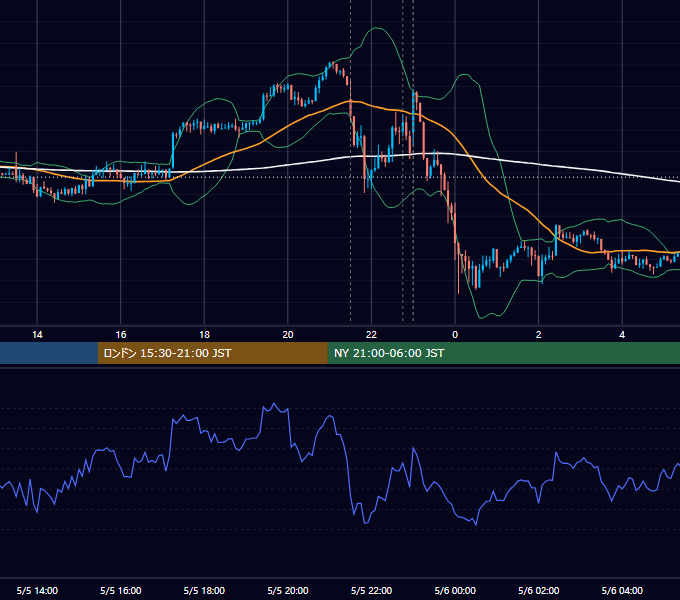Image resolution: width=680 pixels, height=600 pixels.
Task: Click the 5/6 04:00 label on oscillator axis
Action: click(x=622, y=590)
